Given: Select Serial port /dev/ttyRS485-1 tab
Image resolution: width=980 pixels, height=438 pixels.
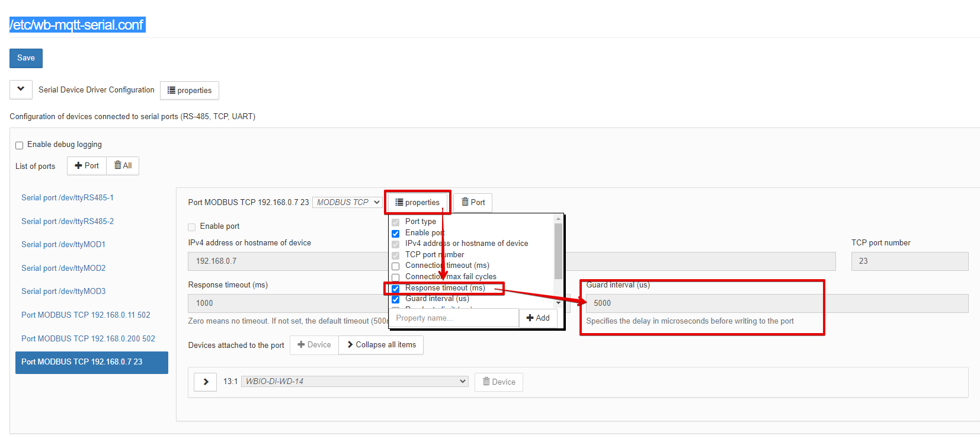Looking at the screenshot, I should 68,198.
